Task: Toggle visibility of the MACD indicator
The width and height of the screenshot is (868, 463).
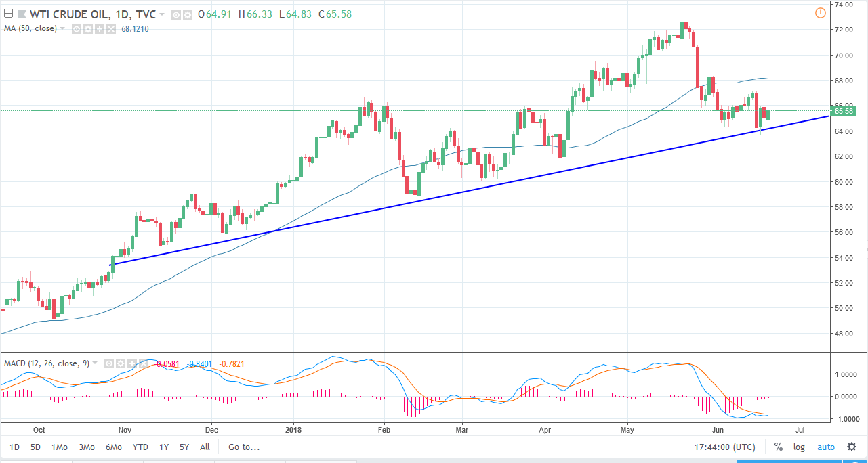Action: [108, 363]
